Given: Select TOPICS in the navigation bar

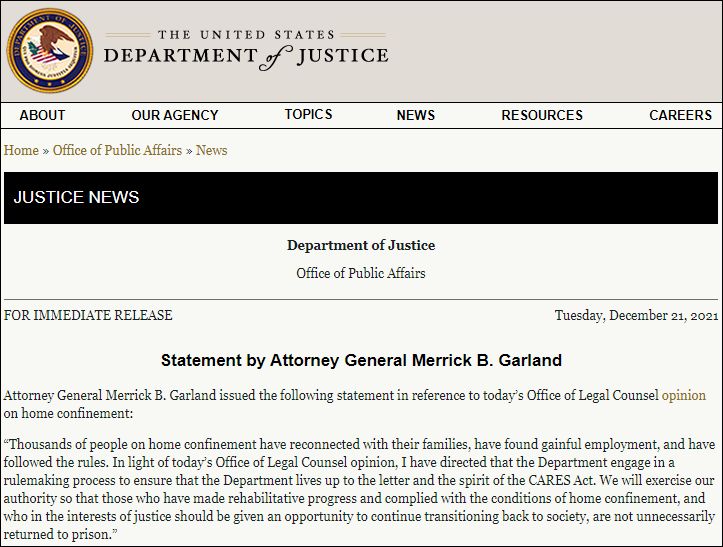Looking at the screenshot, I should point(308,114).
